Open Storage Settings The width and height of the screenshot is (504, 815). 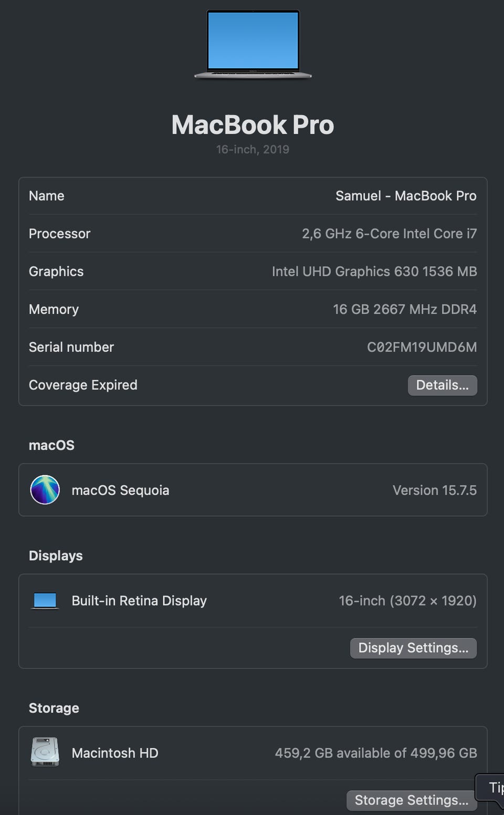[411, 800]
